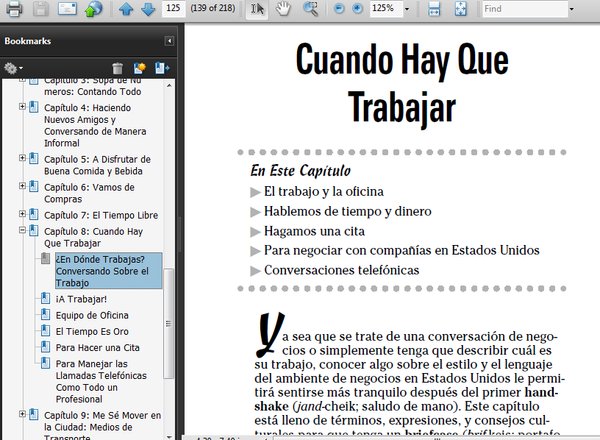The height and width of the screenshot is (440, 600).
Task: Collapse Capítulo 8 bookmark node
Action: click(x=23, y=230)
